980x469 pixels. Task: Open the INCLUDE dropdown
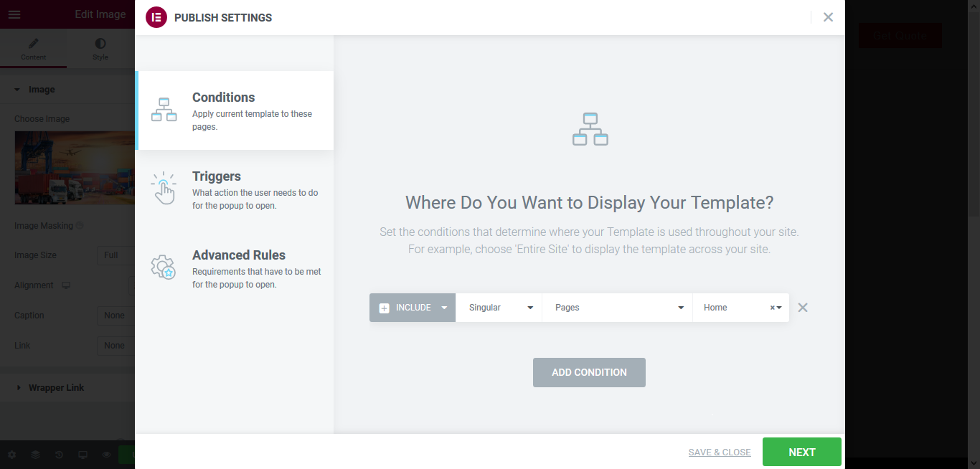point(413,308)
